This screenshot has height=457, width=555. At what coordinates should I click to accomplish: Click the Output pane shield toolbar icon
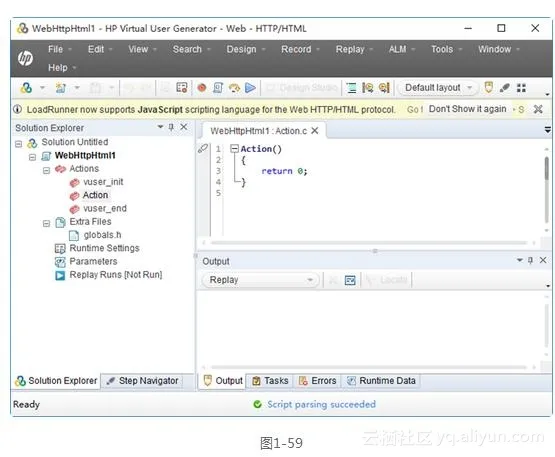point(489,87)
